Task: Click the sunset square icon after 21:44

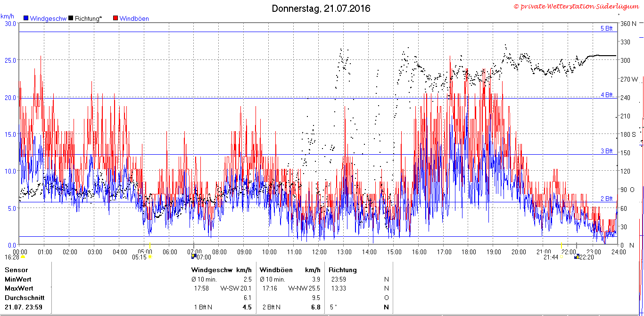Action: click(x=561, y=257)
